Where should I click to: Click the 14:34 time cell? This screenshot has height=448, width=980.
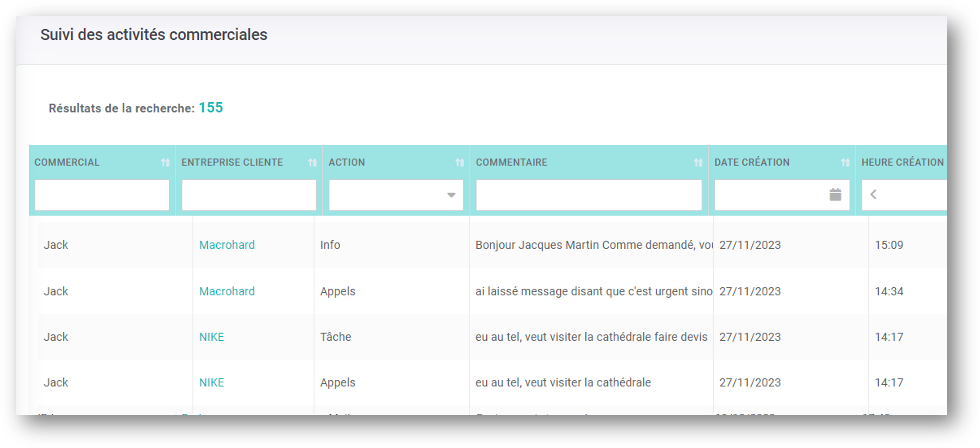pyautogui.click(x=889, y=291)
